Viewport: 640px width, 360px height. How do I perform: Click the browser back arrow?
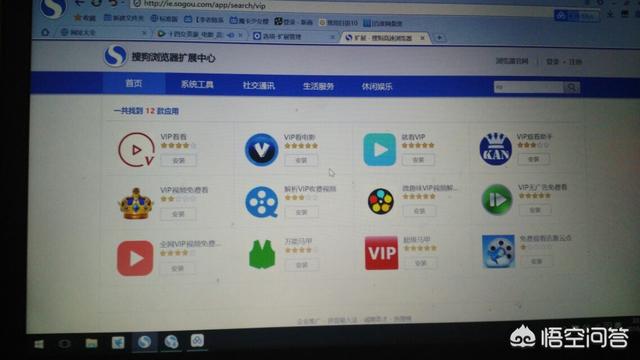(x=80, y=2)
